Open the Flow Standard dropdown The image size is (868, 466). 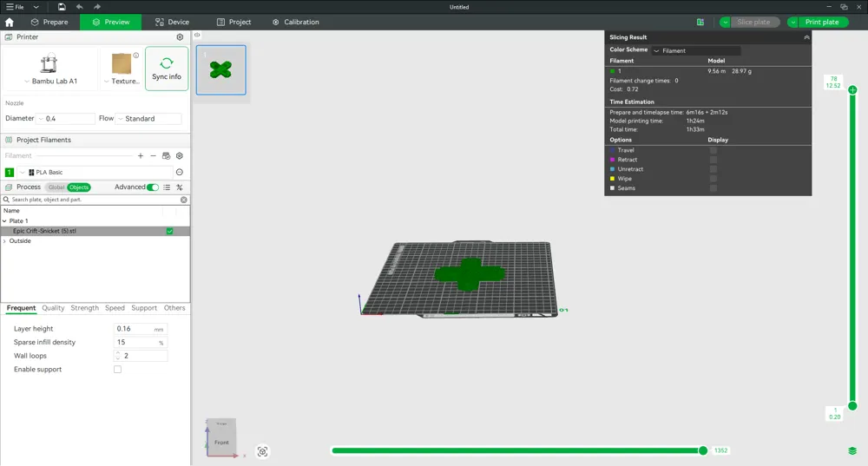148,118
